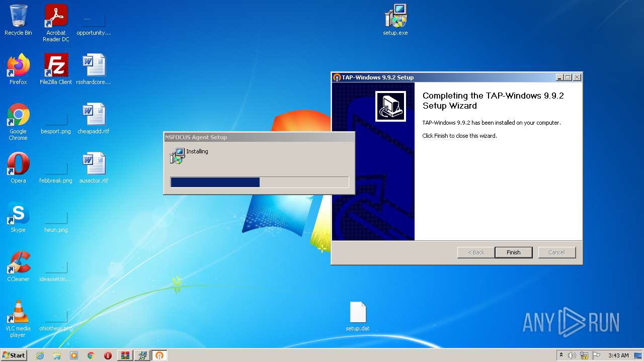Click the 3:43 AM taskbar clock
Screen dimensions: 644x362
[618, 355]
